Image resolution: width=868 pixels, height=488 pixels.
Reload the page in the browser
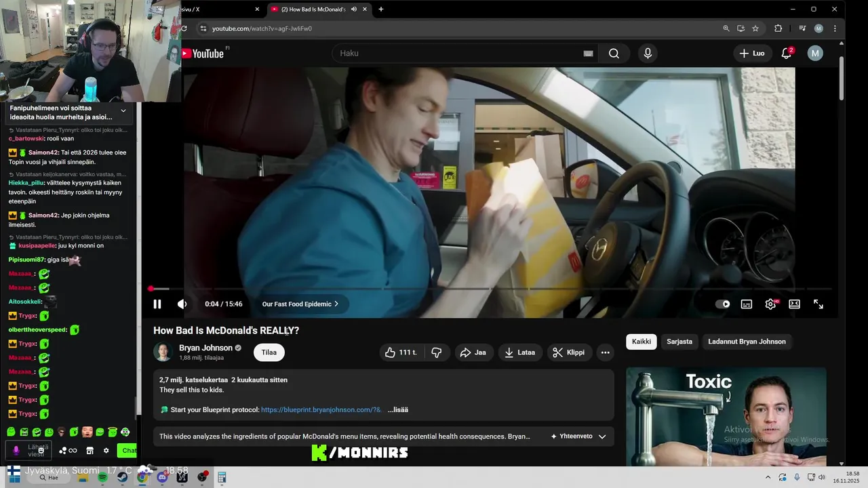(x=184, y=28)
